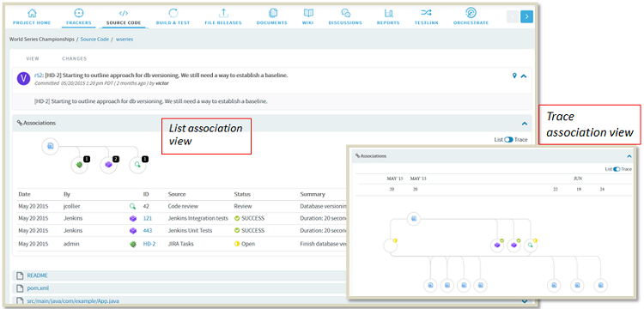Click first purple build node in Trace view
Image resolution: width=644 pixels, height=309 pixels.
pyautogui.click(x=497, y=245)
